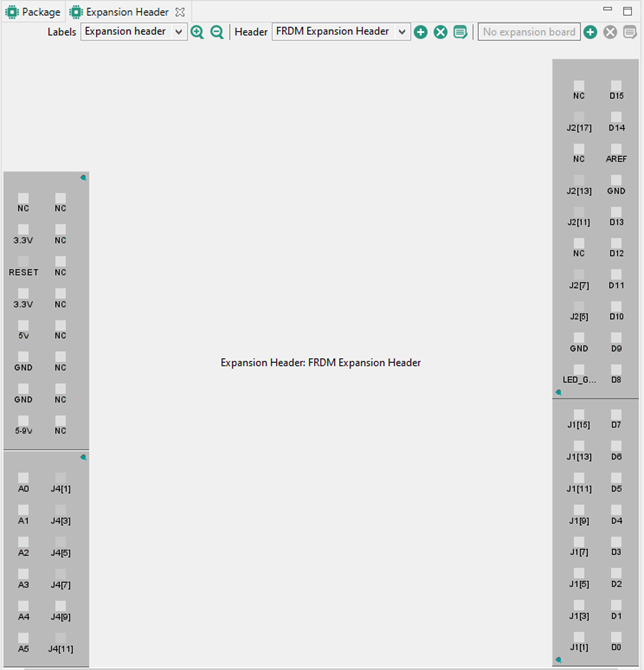Select pin J4[3]

click(61, 510)
